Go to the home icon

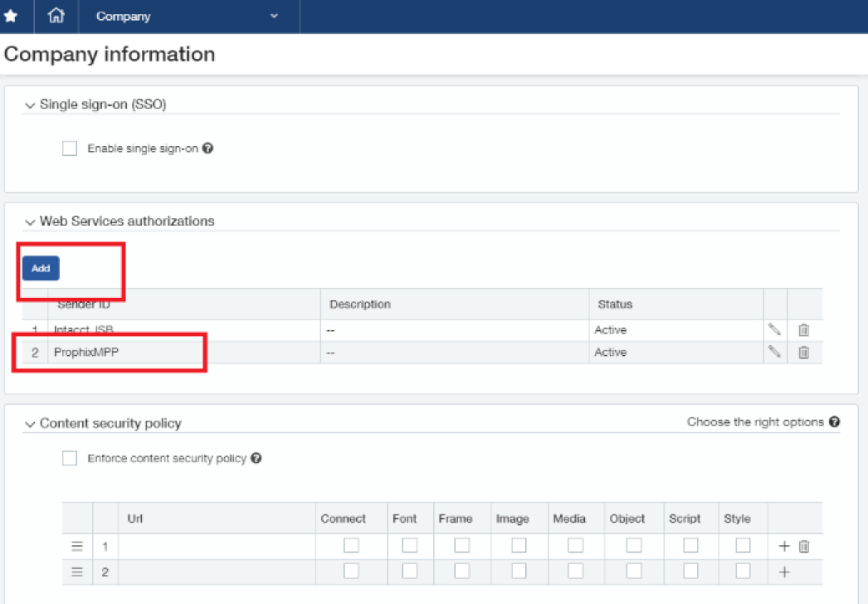[x=56, y=16]
